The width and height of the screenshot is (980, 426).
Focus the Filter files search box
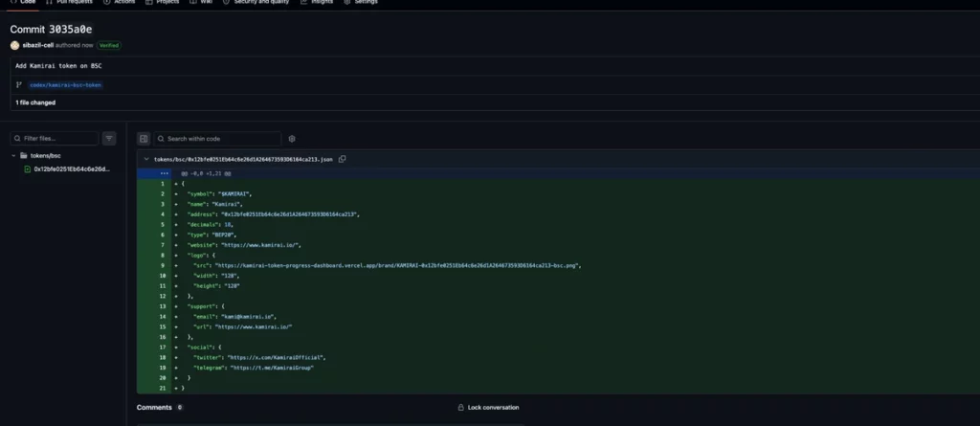pyautogui.click(x=55, y=138)
